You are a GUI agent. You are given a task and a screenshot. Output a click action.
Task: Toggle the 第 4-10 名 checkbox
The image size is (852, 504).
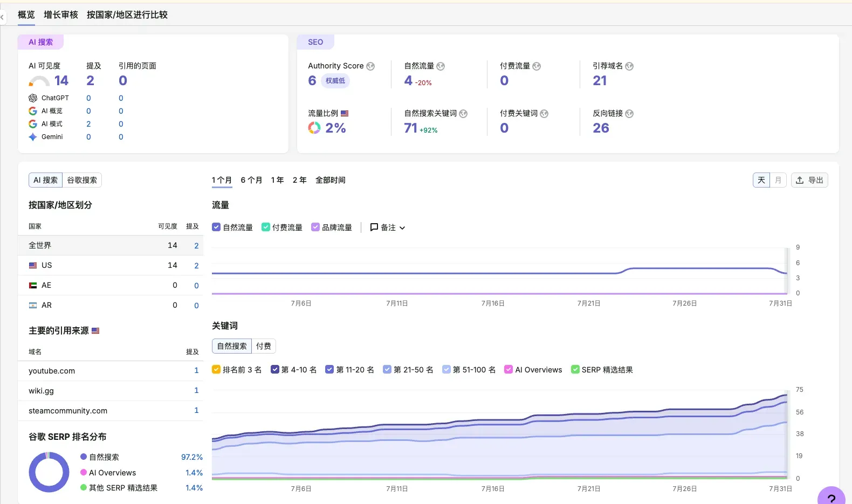[x=275, y=370]
